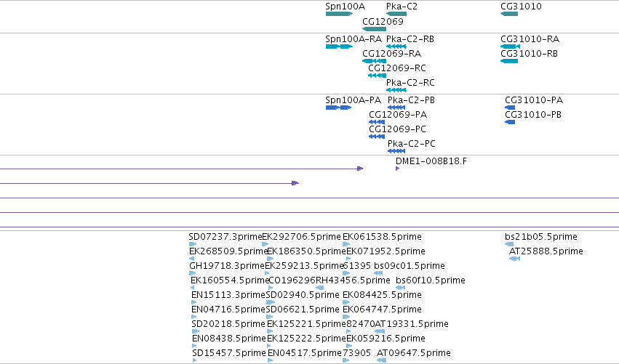Select the AT19331.5prime EST label

click(412, 324)
